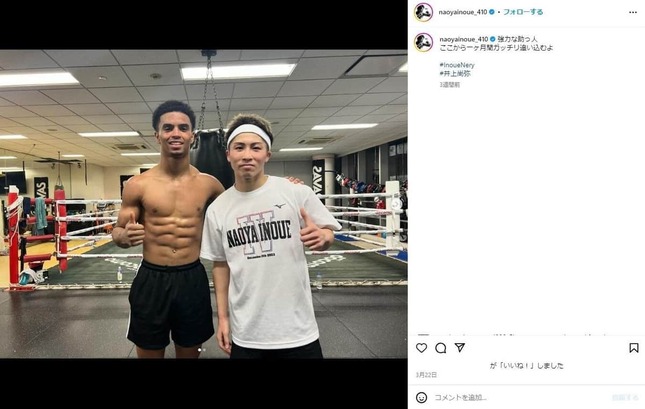Click the 3週間前 timestamp under the caption

click(x=450, y=85)
